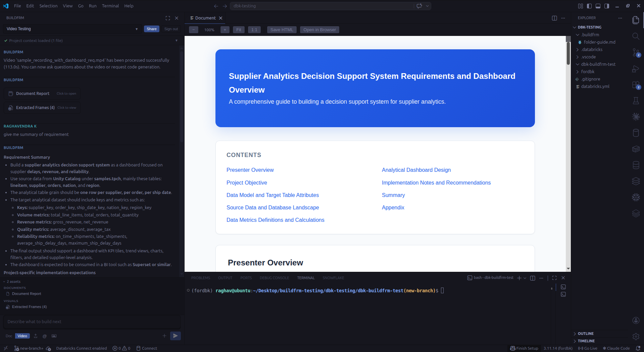The height and width of the screenshot is (352, 644).
Task: Toggle the primary side bar visibility
Action: 589,6
